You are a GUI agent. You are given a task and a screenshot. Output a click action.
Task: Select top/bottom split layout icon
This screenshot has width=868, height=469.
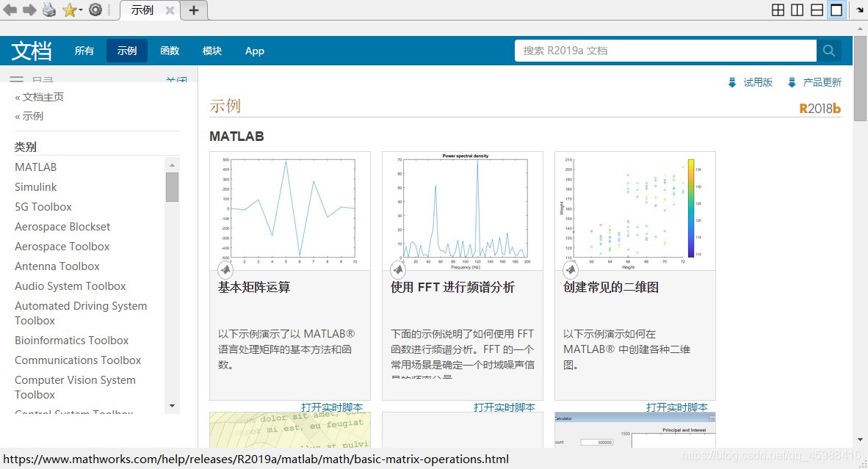(x=817, y=10)
